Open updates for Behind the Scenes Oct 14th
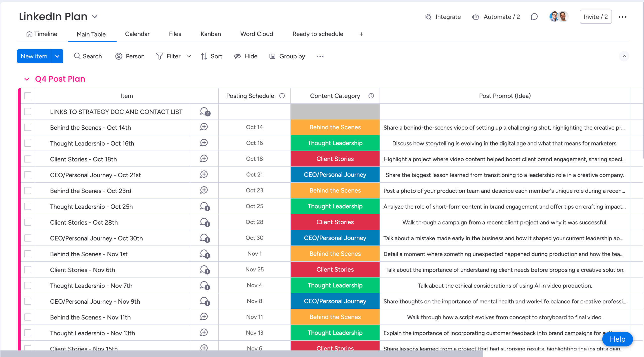644x357 pixels. tap(204, 127)
